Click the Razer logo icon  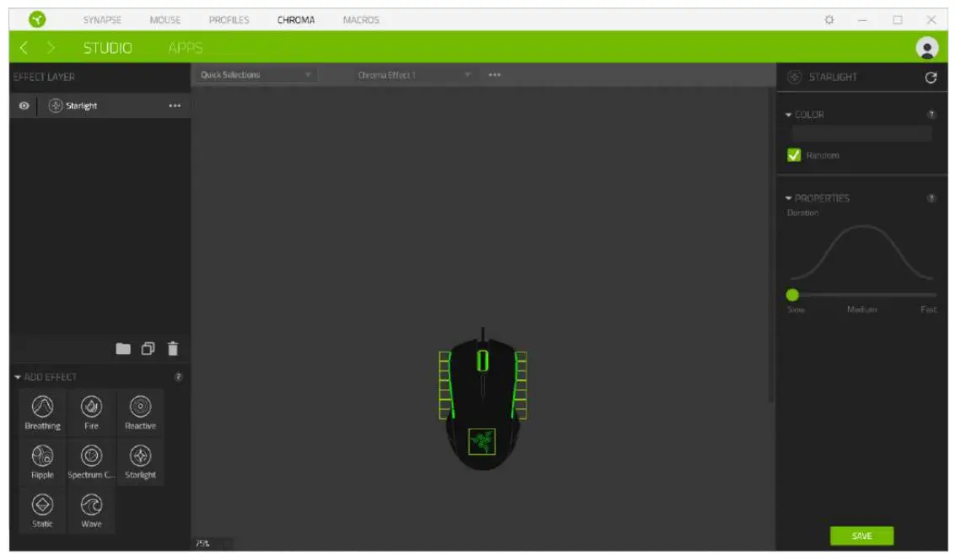tap(37, 19)
